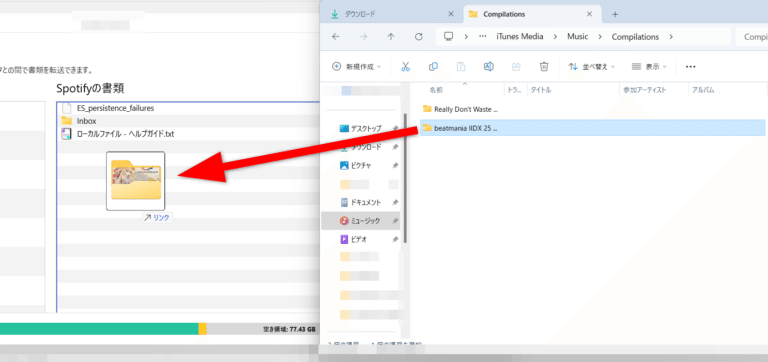Click the PC monitor icon in address bar
Screen dimensions: 768x362
(x=448, y=37)
